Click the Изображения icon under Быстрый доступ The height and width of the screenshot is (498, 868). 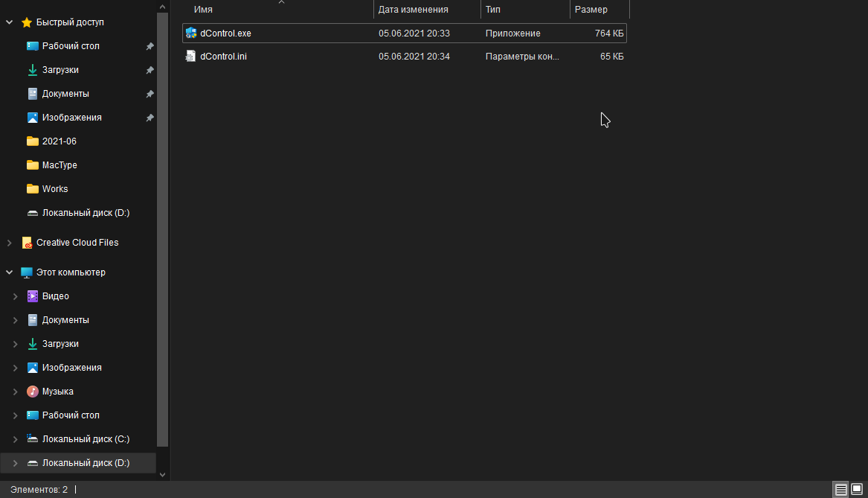(x=33, y=118)
